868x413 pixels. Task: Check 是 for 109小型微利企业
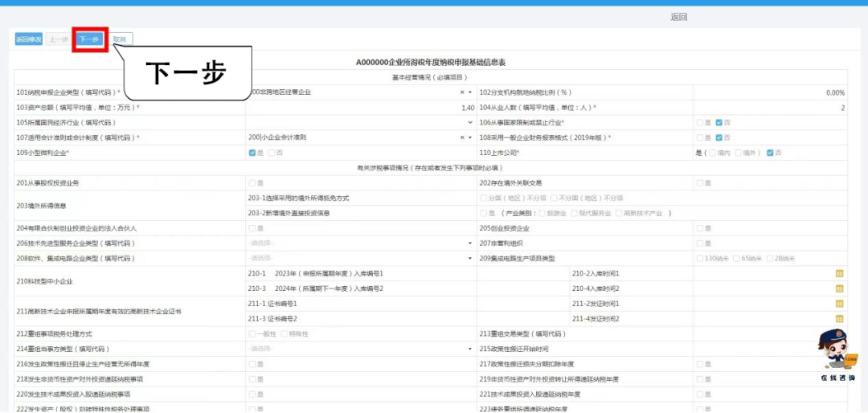pyautogui.click(x=252, y=153)
